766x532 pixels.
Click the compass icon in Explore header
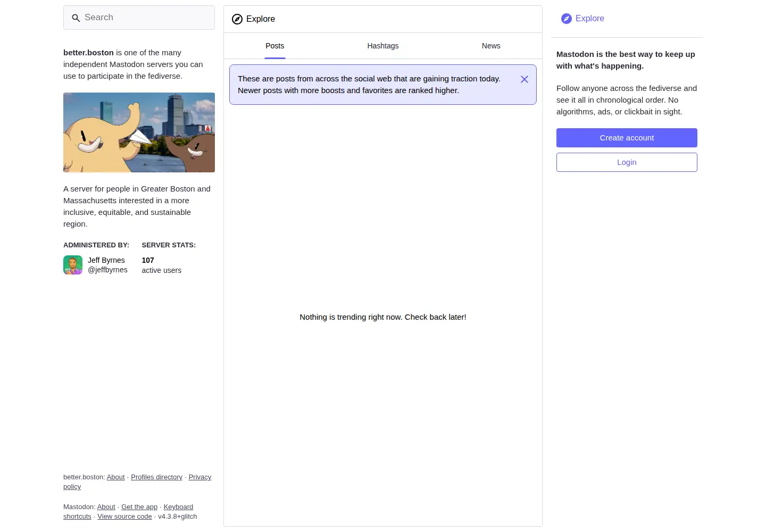[237, 19]
